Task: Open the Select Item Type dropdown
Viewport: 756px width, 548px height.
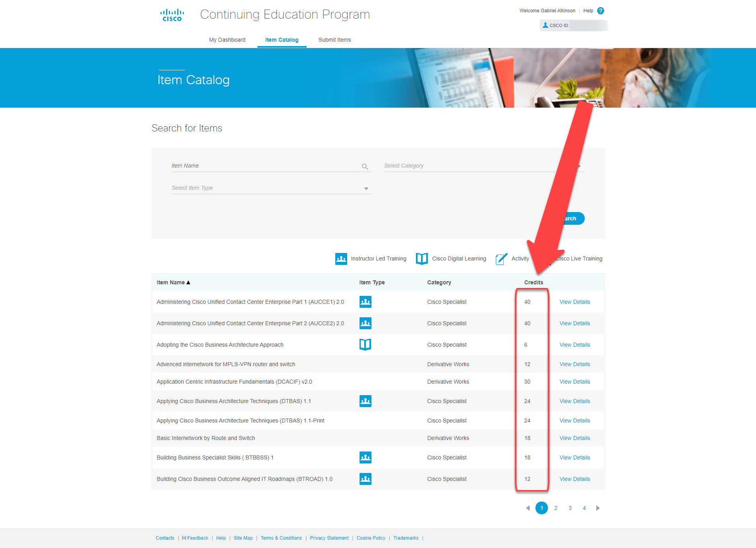Action: (x=272, y=188)
